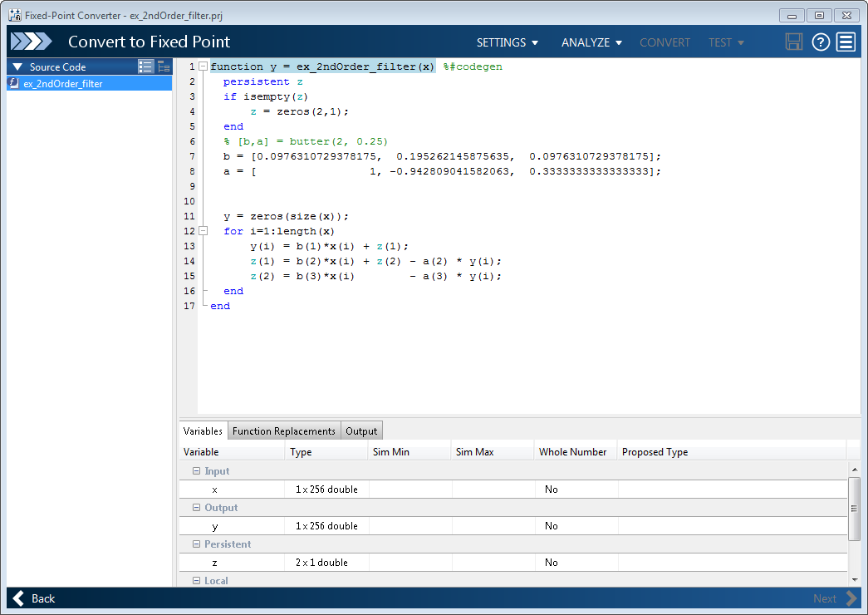Click the variables table scroll-down arrow

pos(854,578)
